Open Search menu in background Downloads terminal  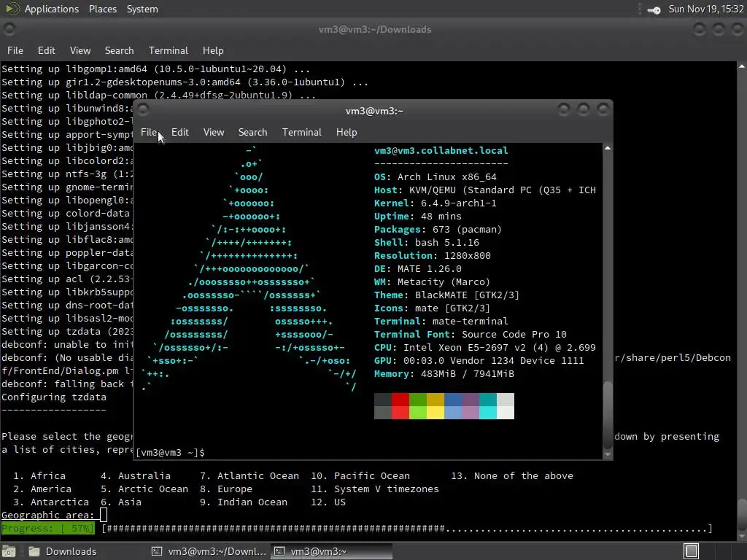[x=119, y=50]
